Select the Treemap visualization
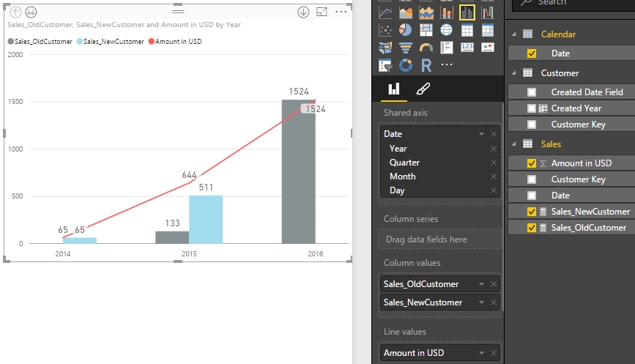The image size is (635, 364). [426, 30]
